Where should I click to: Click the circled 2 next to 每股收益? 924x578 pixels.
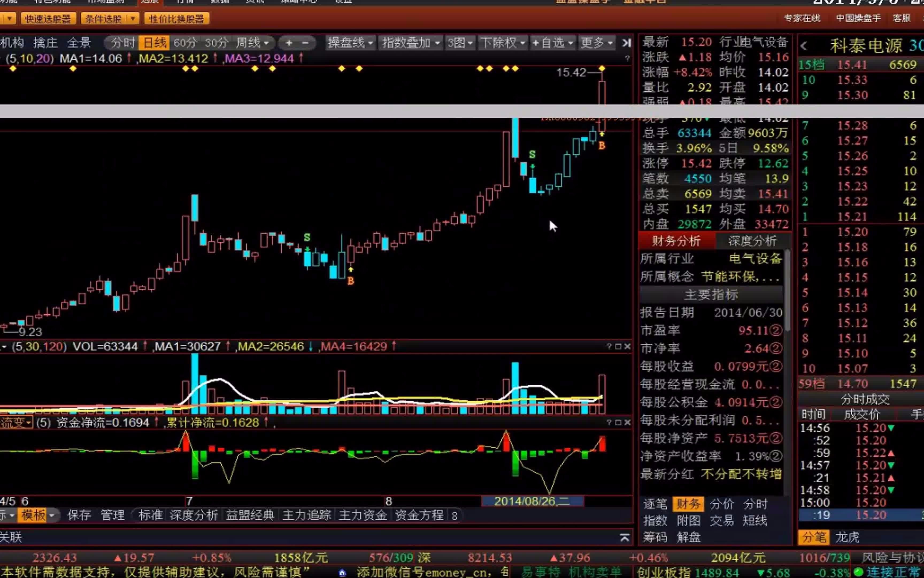(x=775, y=366)
